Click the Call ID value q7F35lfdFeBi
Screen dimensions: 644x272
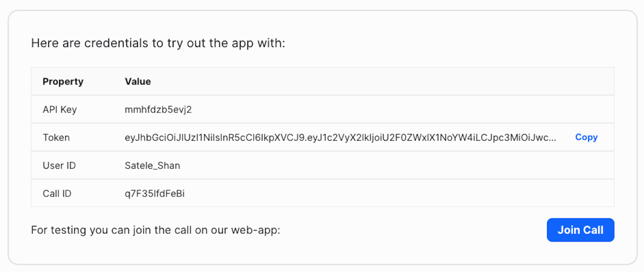155,193
